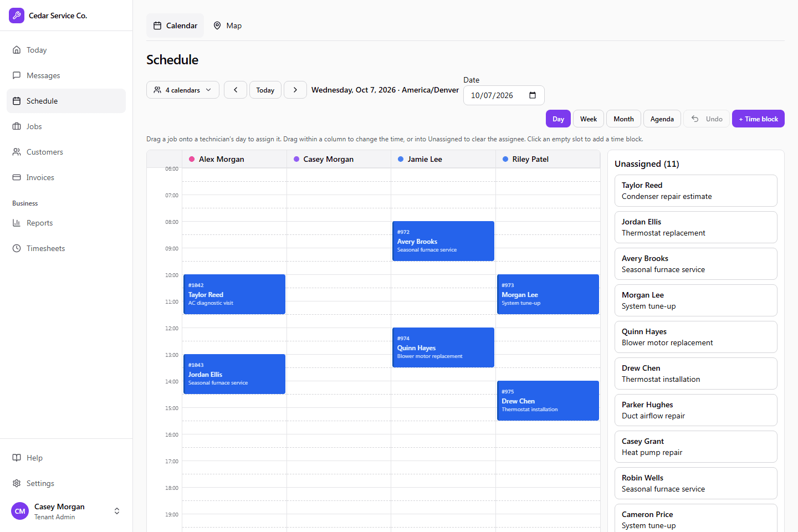Select unassigned Casey Grant heat pump card
The height and width of the screenshot is (532, 798).
695,447
